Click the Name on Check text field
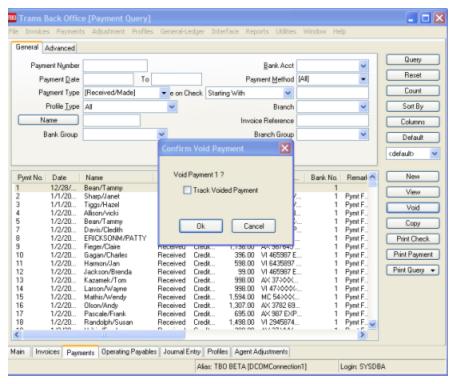This screenshot has height=384, width=456. (x=332, y=93)
